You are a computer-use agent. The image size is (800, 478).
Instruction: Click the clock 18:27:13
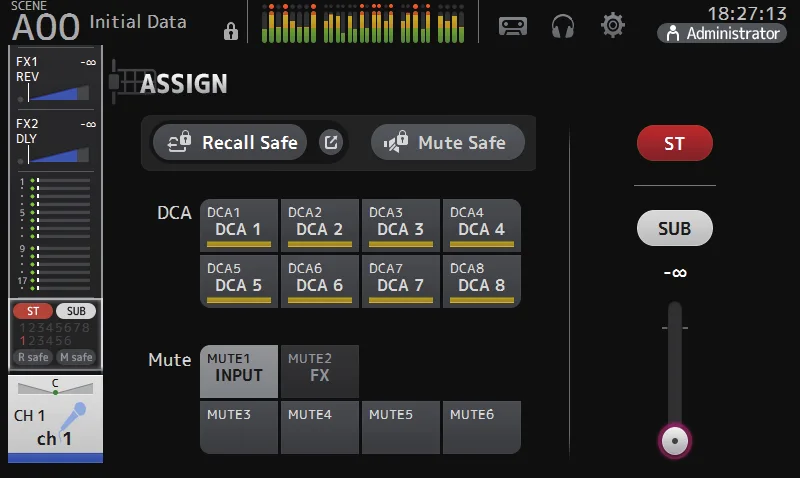click(746, 13)
